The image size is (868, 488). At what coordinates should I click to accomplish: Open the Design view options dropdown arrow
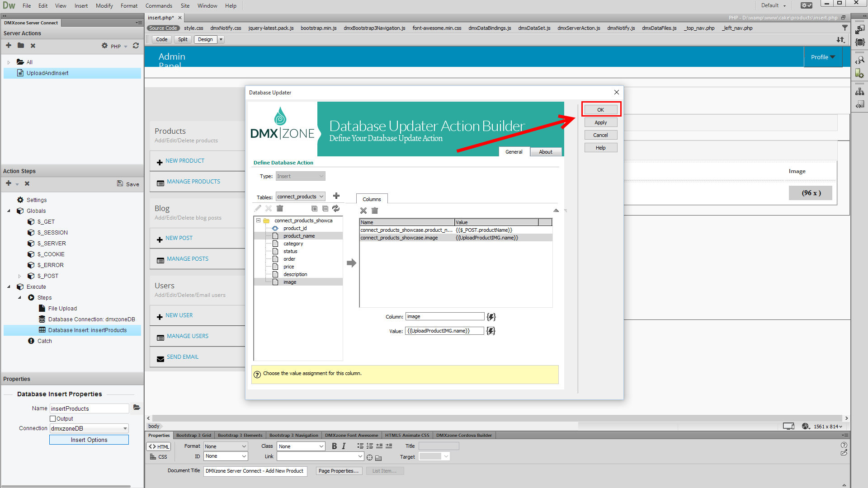(x=221, y=39)
